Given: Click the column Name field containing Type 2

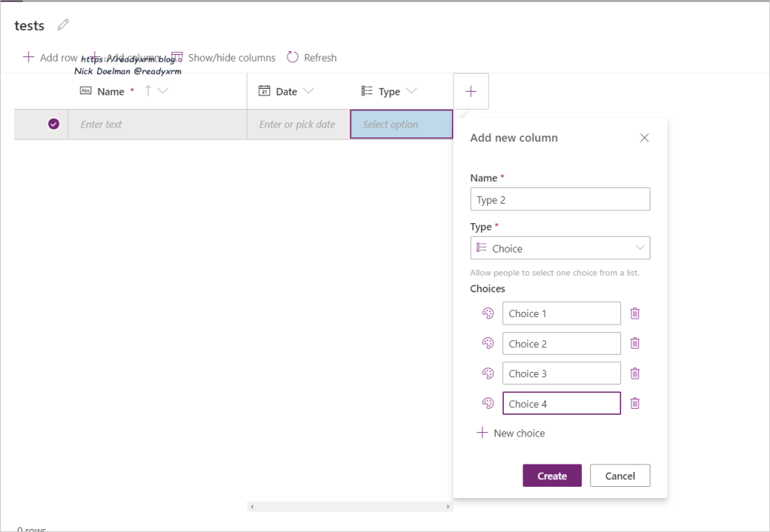Looking at the screenshot, I should (560, 200).
